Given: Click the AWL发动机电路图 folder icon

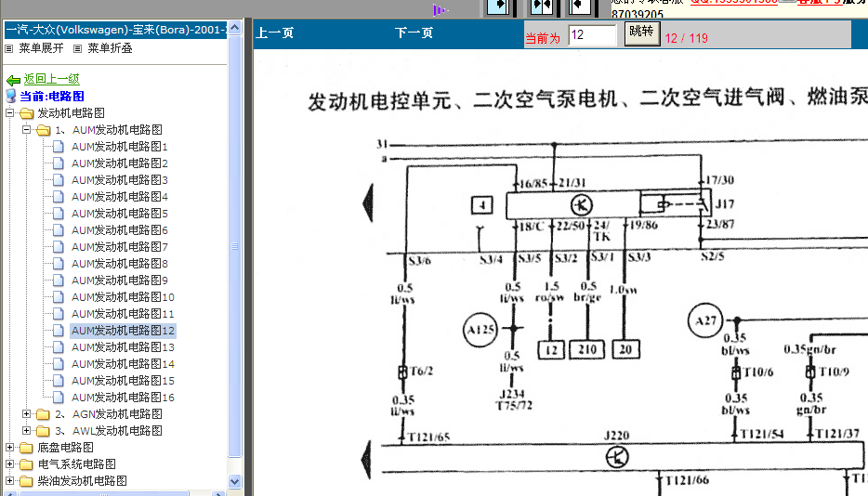Looking at the screenshot, I should pos(43,431).
